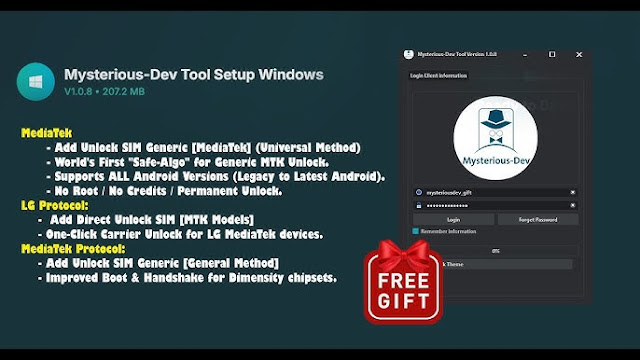Click Add Unlock SIM Generic [General Method] line
The image size is (640, 360).
[158, 263]
